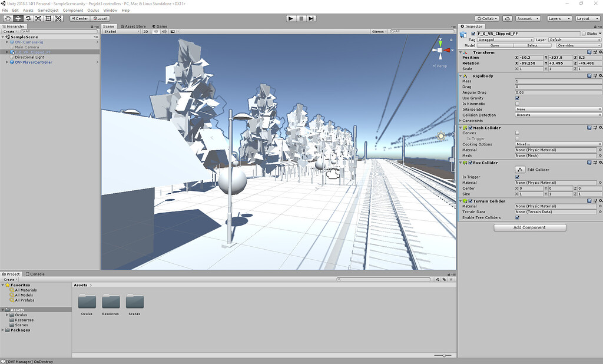This screenshot has width=603, height=364.
Task: Click the Collab dropdown icon in the toolbar
Action: click(495, 18)
